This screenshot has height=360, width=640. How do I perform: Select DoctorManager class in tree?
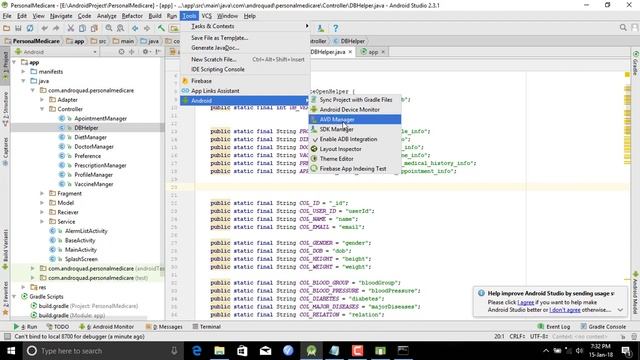pyautogui.click(x=94, y=147)
